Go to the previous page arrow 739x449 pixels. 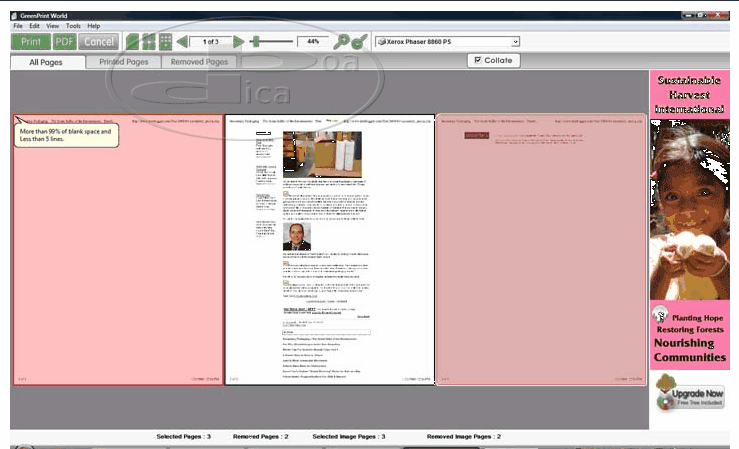182,42
